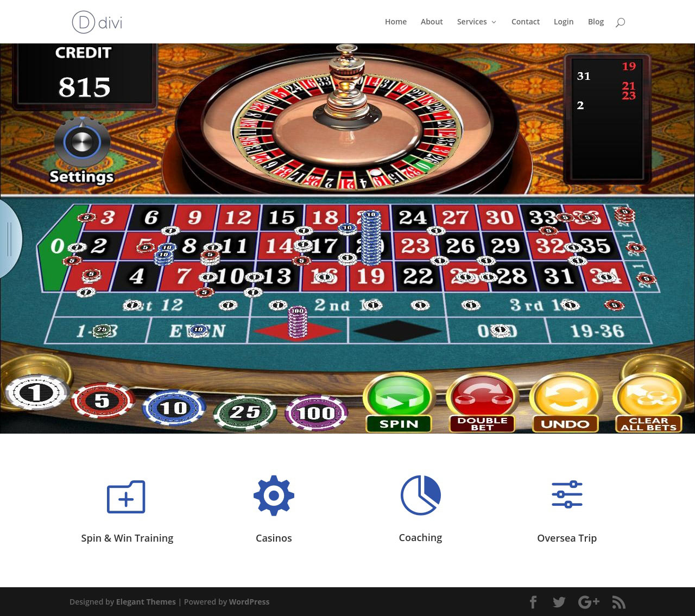Expand the Services menu dropdown
This screenshot has height=616, width=695.
pyautogui.click(x=476, y=22)
